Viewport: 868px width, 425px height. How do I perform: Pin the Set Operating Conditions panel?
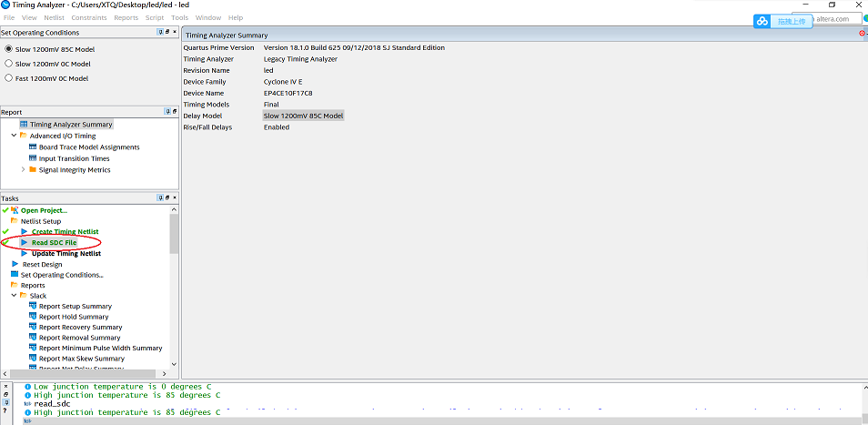160,33
